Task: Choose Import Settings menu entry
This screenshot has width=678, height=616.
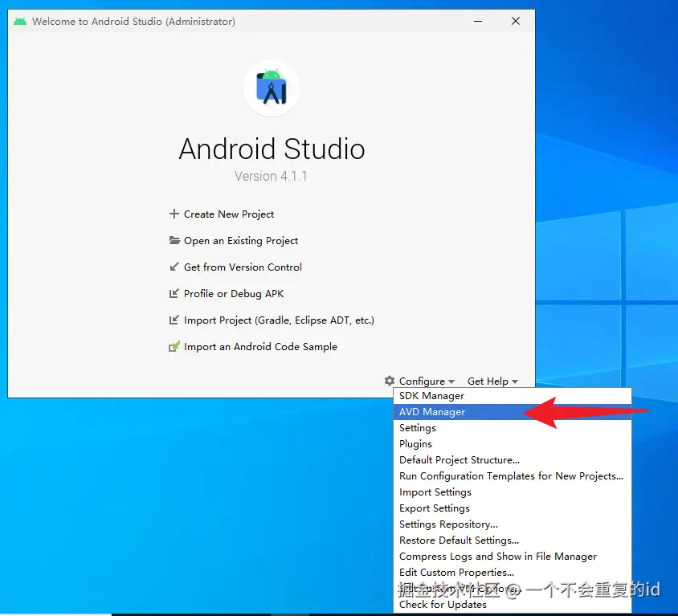Action: [x=513, y=492]
